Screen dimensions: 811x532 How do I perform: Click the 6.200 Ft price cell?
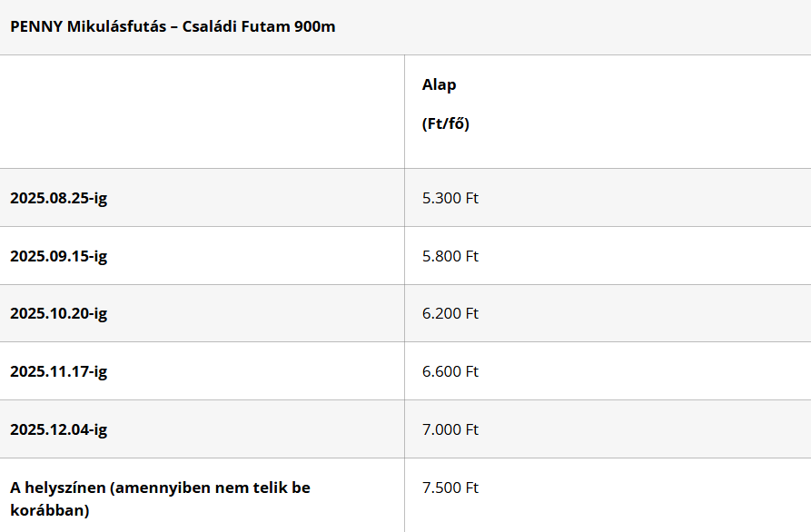pyautogui.click(x=450, y=313)
